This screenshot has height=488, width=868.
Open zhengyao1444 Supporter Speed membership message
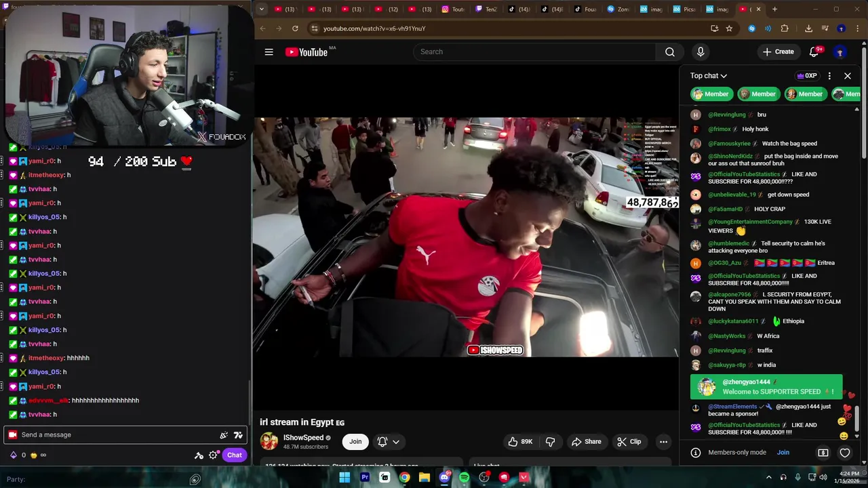tap(766, 387)
